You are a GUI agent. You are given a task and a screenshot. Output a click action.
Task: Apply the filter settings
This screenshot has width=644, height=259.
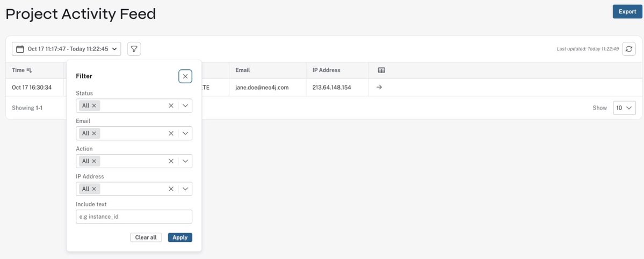(180, 237)
